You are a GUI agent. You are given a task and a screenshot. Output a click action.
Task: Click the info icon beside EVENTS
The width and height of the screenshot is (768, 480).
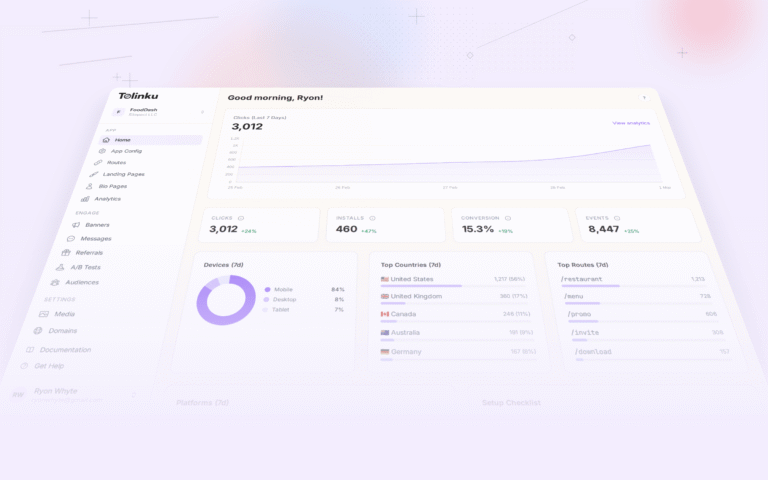coord(617,218)
